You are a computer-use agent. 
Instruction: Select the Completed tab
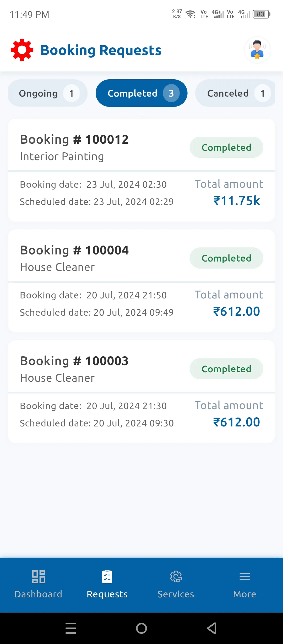tap(141, 93)
